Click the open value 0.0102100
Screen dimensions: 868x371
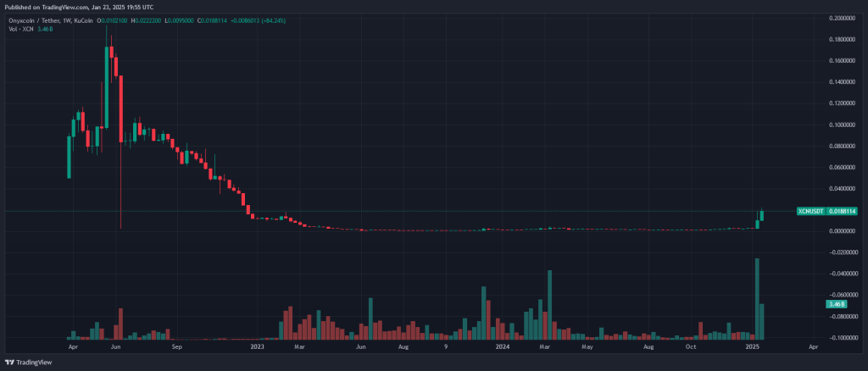click(x=114, y=20)
